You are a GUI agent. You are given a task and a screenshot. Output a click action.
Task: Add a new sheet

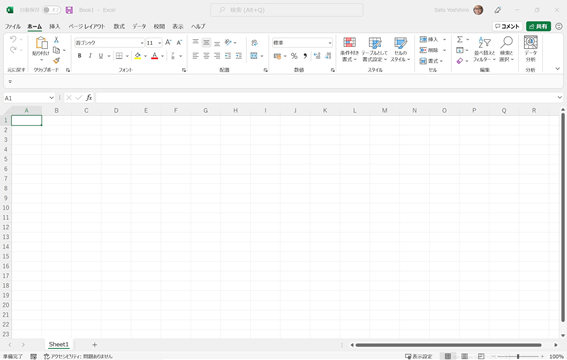94,345
